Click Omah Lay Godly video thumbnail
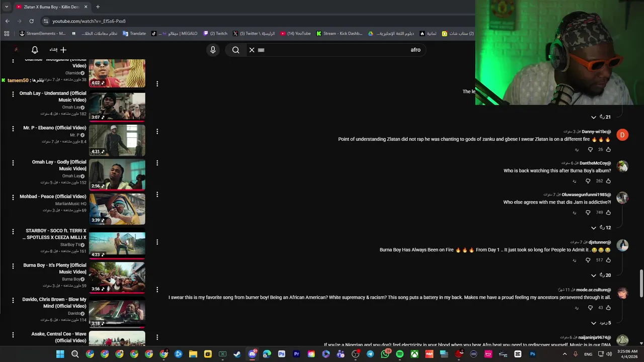The image size is (644, 362). pyautogui.click(x=117, y=175)
